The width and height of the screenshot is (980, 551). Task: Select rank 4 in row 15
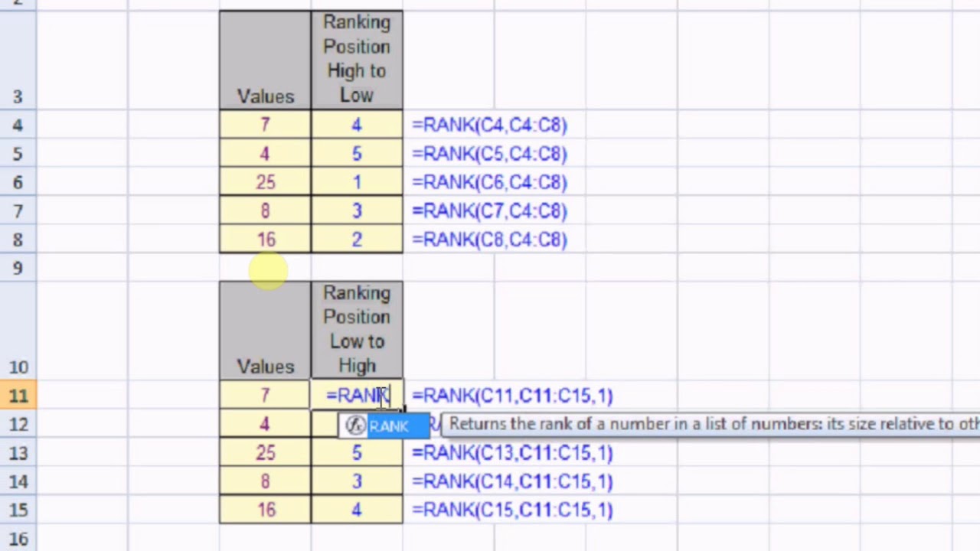tap(357, 510)
